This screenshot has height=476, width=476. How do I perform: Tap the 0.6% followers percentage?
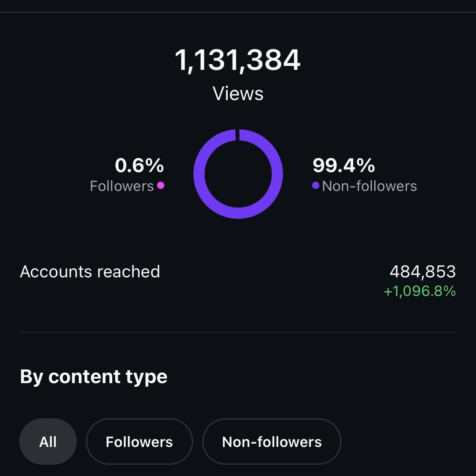(139, 166)
